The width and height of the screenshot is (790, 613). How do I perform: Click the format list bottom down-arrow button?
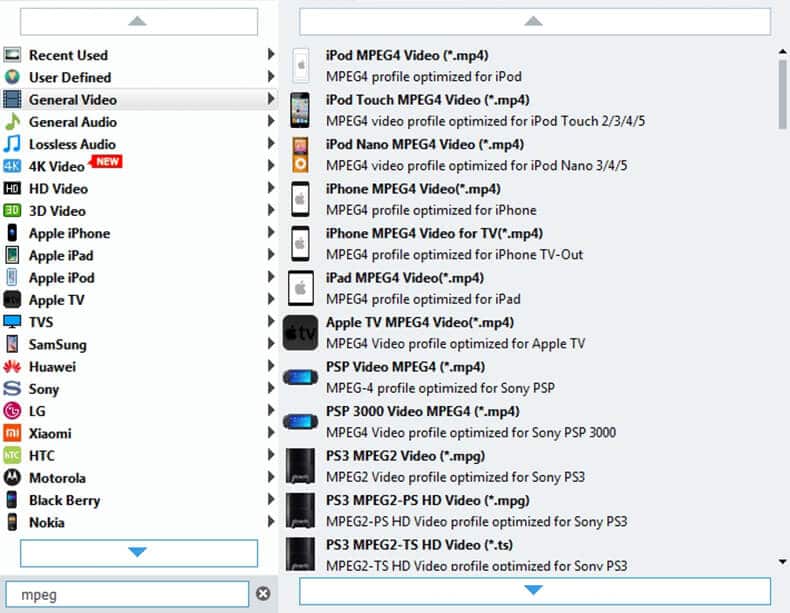[x=535, y=590]
